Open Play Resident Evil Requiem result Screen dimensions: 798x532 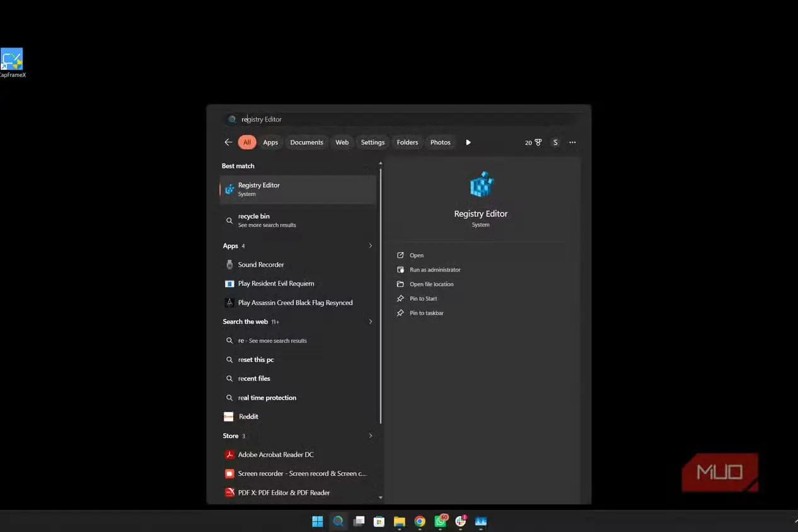point(298,284)
